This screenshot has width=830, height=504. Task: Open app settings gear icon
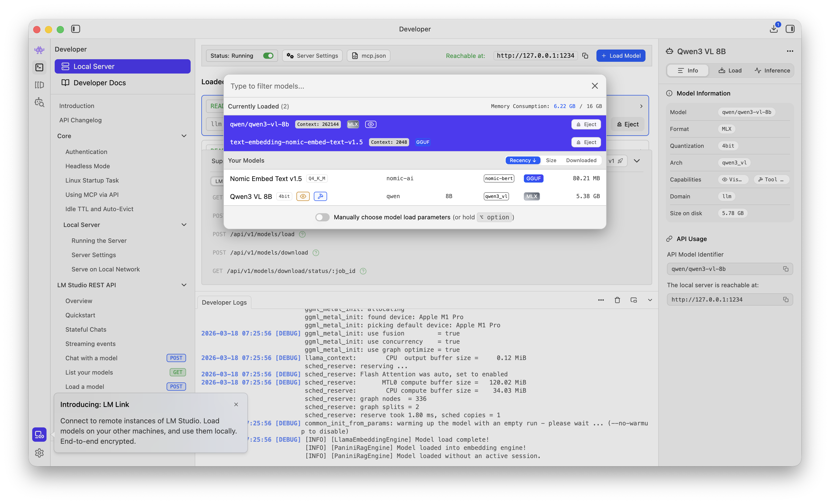(x=39, y=453)
